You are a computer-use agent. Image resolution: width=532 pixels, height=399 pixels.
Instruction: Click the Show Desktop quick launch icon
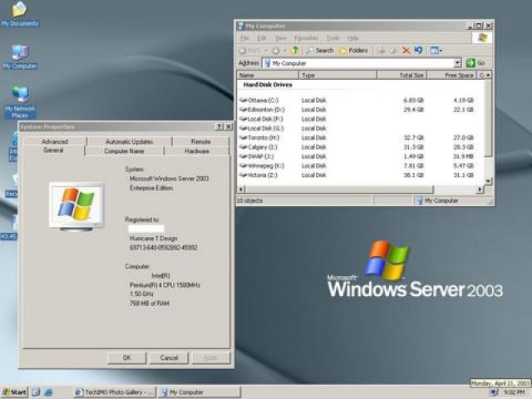[36, 392]
